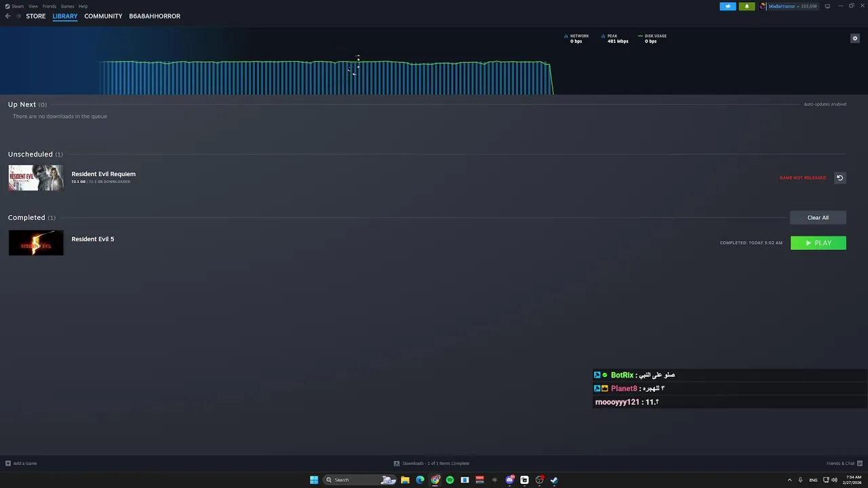
Task: Click the system tray microphone icon
Action: coord(801,480)
